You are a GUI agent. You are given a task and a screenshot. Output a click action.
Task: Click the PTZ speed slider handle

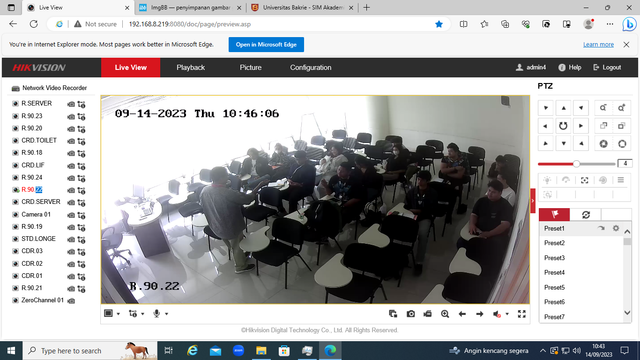click(x=576, y=164)
